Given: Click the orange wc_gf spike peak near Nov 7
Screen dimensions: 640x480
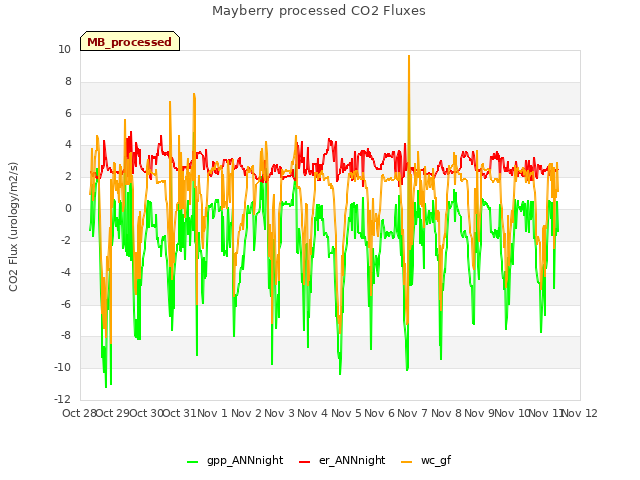Looking at the screenshot, I should pos(409,56).
